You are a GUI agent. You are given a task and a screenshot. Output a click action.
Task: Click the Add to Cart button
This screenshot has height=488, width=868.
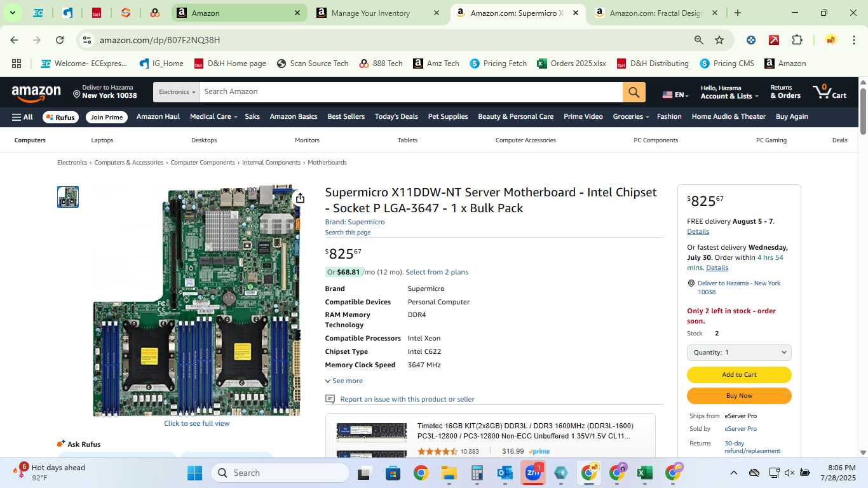pyautogui.click(x=739, y=375)
